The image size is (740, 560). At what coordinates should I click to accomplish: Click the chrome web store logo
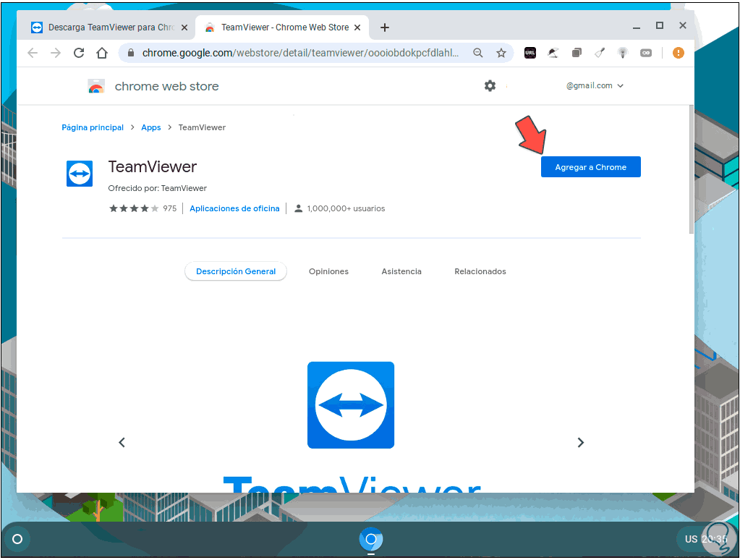[x=96, y=86]
